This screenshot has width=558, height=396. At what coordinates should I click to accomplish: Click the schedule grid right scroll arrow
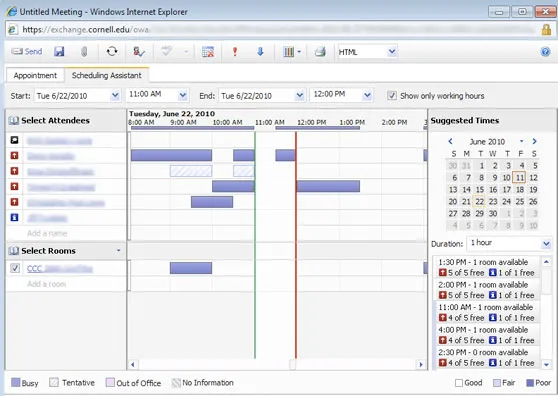point(421,364)
